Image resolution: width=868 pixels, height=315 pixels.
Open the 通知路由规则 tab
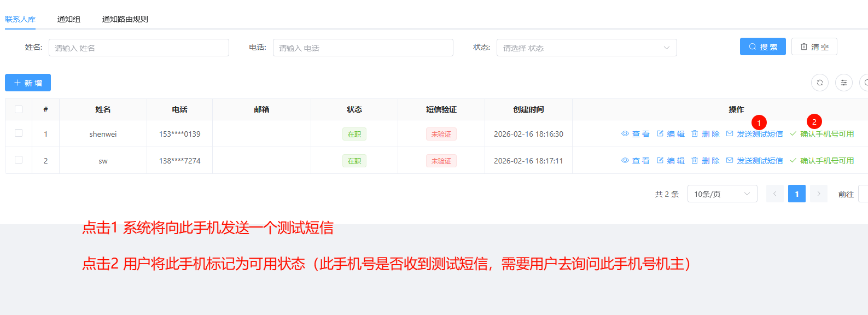coord(125,19)
